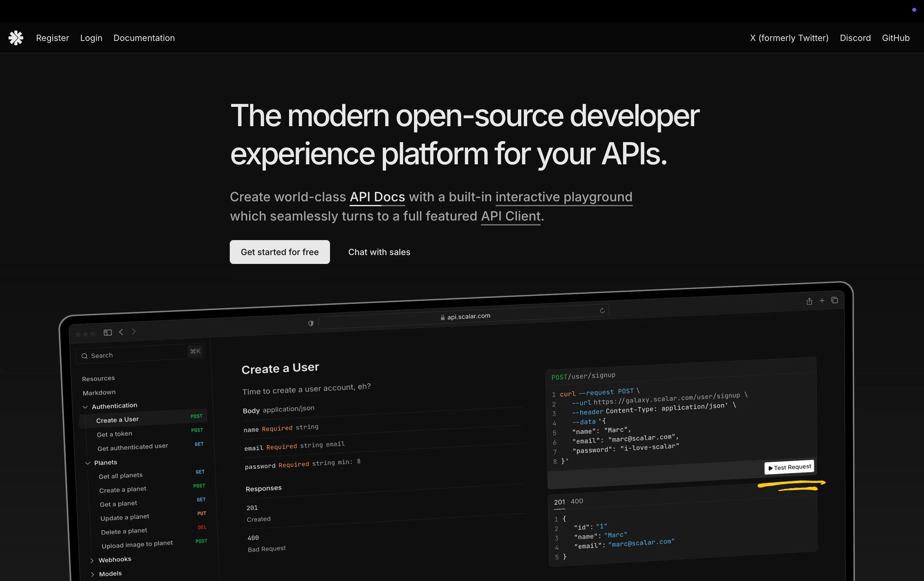Viewport: 924px width, 581px height.
Task: Go to Login
Action: click(91, 38)
